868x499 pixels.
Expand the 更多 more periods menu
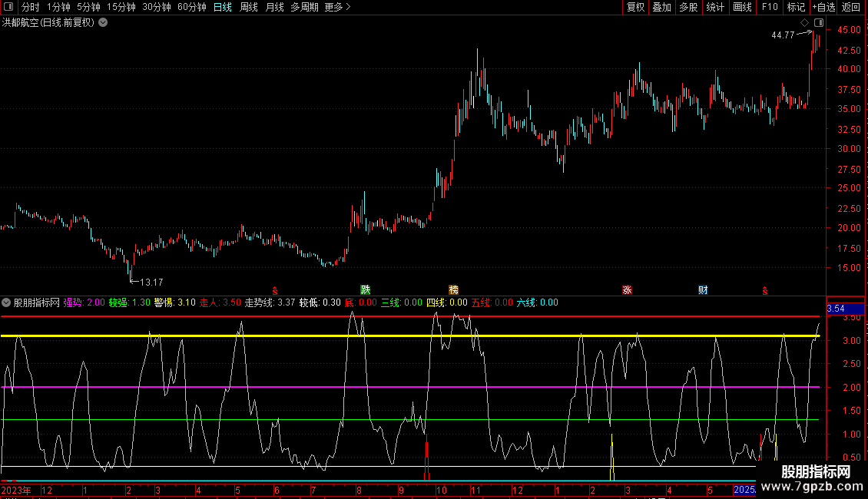tap(338, 7)
